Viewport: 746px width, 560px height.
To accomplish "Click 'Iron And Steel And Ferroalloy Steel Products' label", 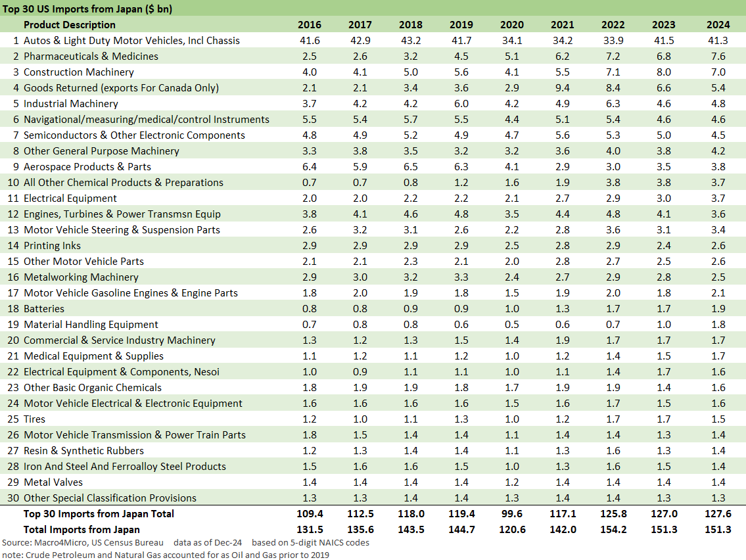I will point(125,466).
